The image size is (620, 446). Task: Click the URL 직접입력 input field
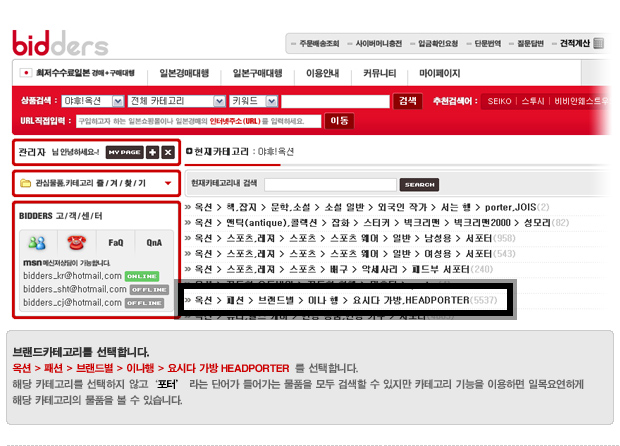coord(198,121)
